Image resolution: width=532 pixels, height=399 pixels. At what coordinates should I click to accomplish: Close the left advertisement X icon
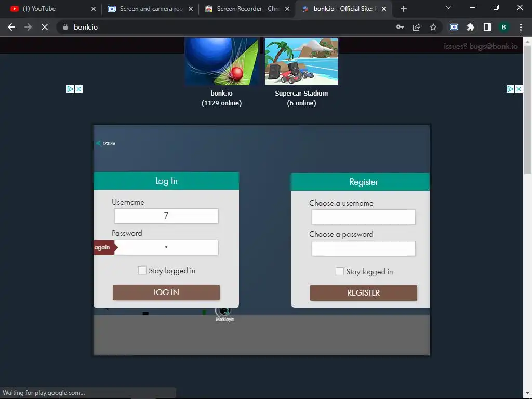pos(79,89)
